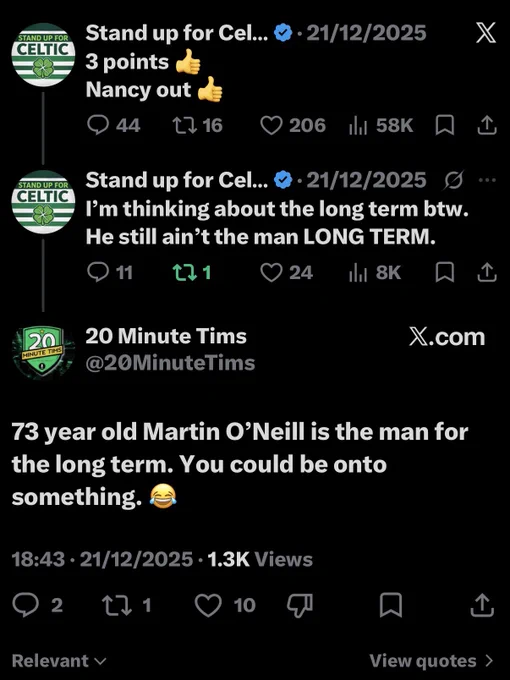
Task: Open the Stand up for Celtic avatar on first tweet
Action: pos(43,55)
